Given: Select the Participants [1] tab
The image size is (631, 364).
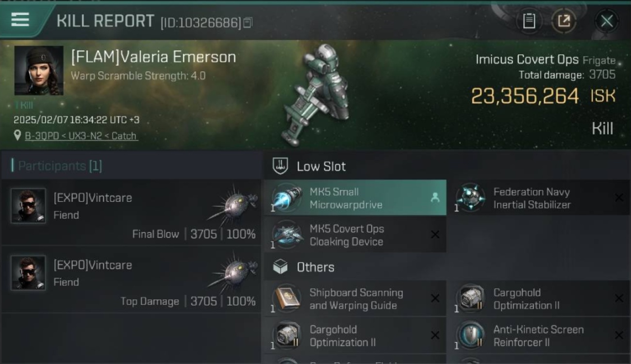Looking at the screenshot, I should [x=57, y=166].
